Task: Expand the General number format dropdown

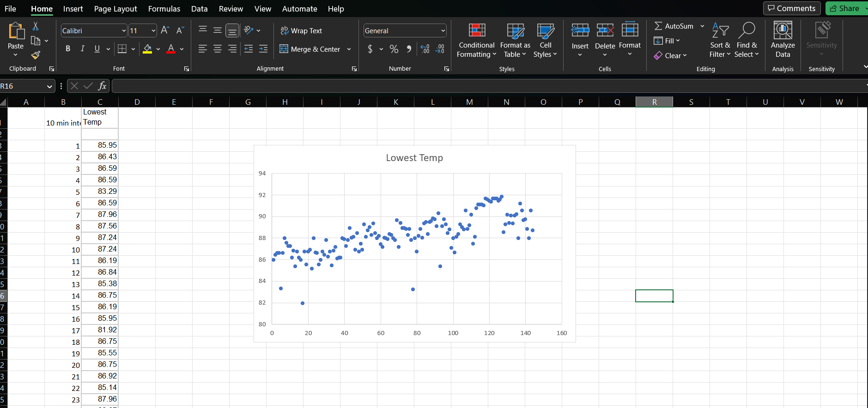Action: coord(443,31)
